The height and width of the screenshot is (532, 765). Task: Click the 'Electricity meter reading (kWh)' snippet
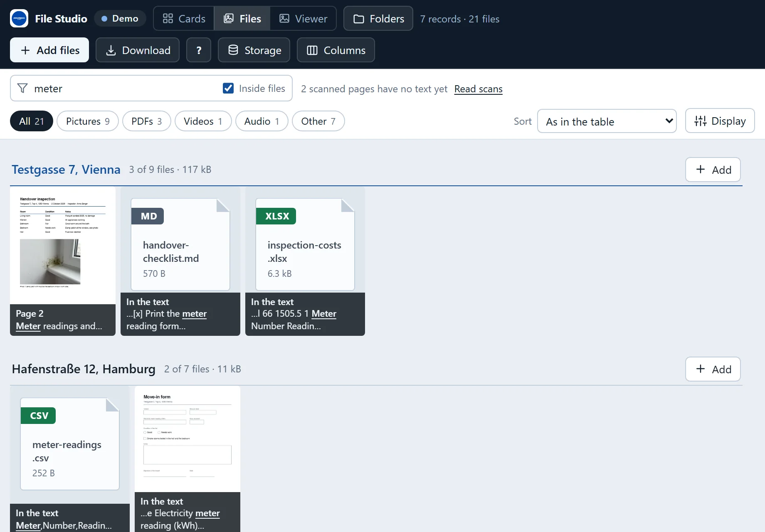[x=180, y=519]
